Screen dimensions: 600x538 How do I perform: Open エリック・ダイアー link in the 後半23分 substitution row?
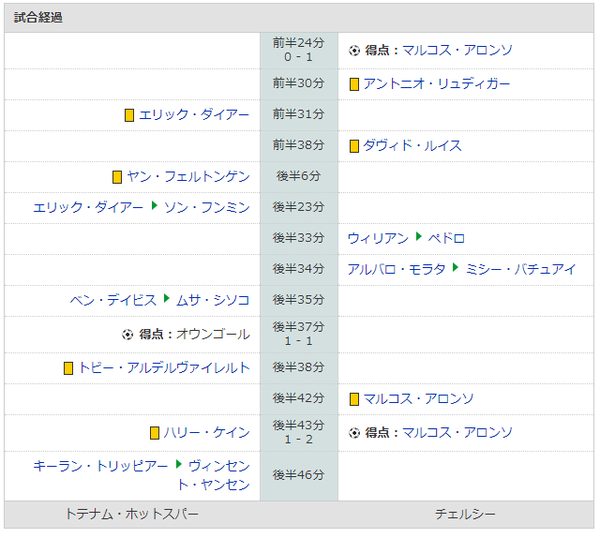(88, 208)
